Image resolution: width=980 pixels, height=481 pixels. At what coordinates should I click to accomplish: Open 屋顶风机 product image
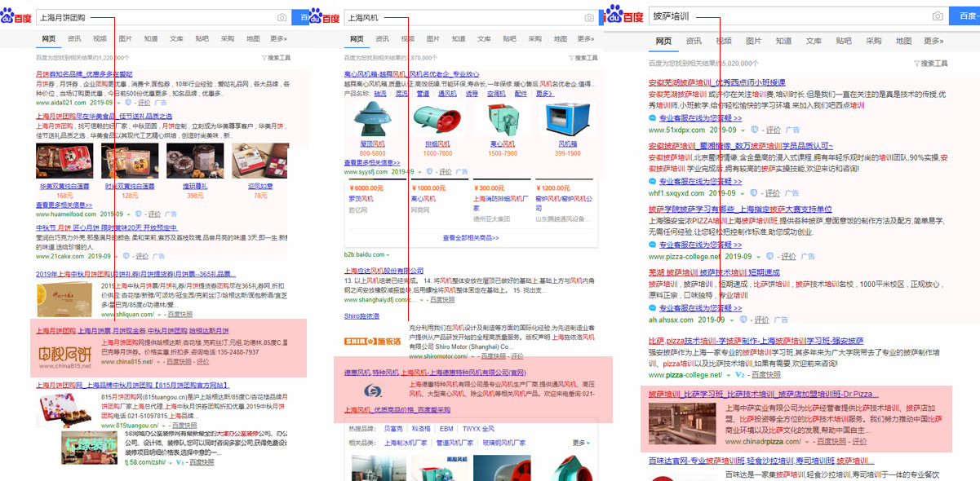point(372,120)
